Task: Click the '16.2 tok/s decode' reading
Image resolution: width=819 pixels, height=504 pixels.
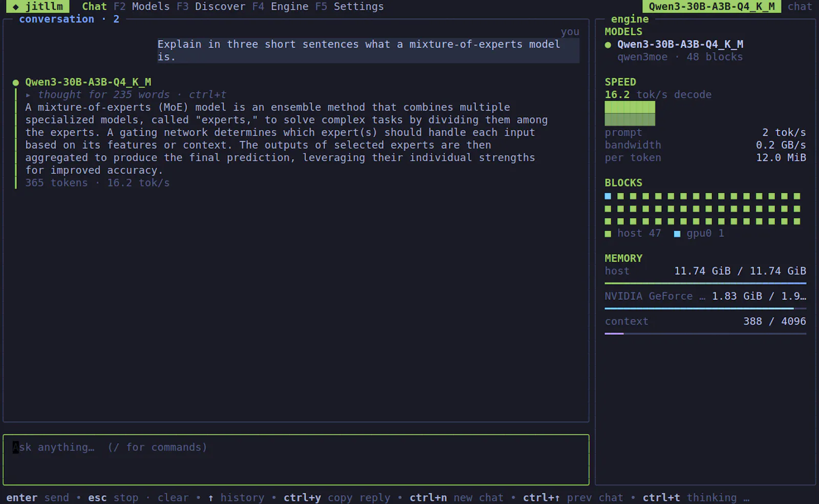Action: [x=658, y=95]
